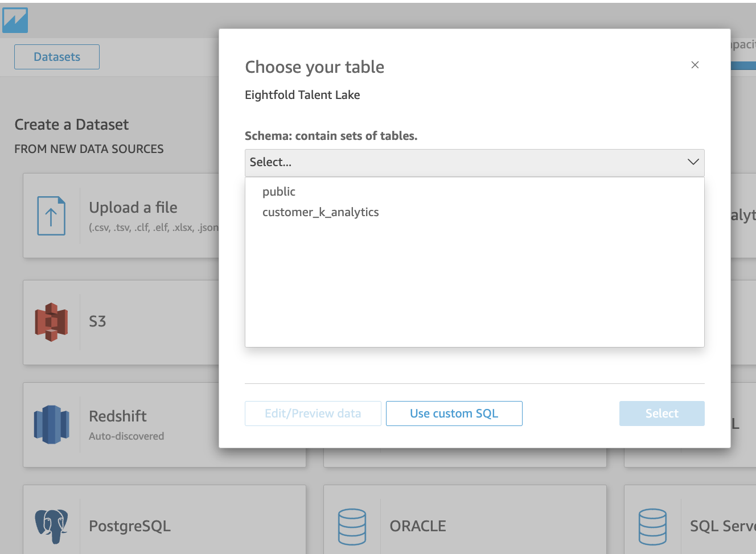Open the Datasets button

tap(57, 57)
